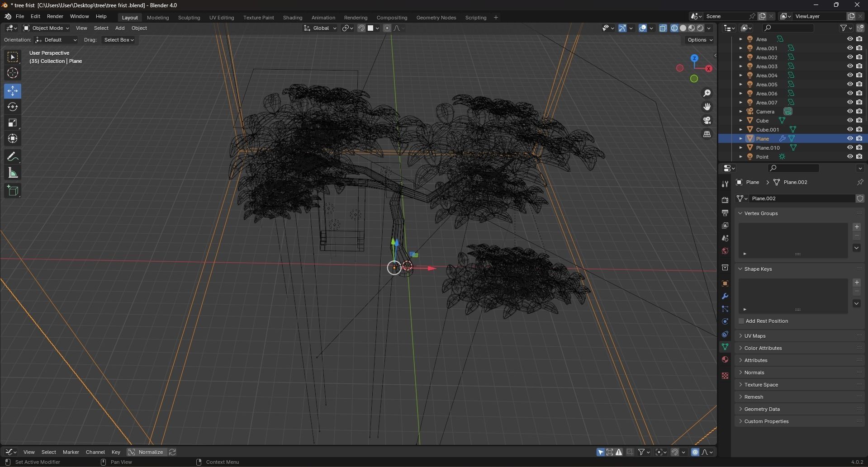Add a new workspace tab

pyautogui.click(x=496, y=18)
